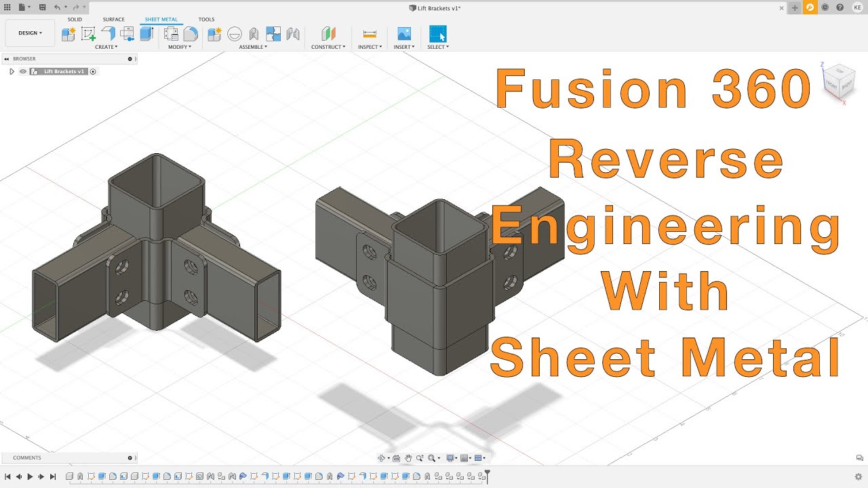This screenshot has height=488, width=868.
Task: Click the Orbit navigation tool
Action: [x=382, y=458]
